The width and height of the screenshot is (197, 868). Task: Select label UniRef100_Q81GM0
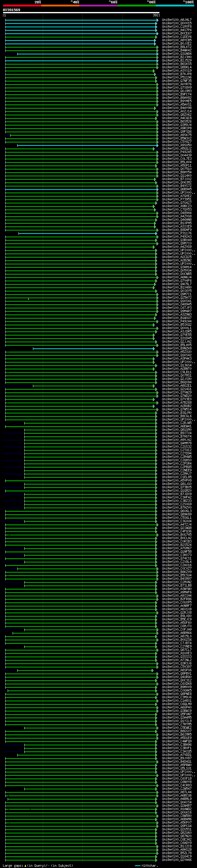pos(176,430)
